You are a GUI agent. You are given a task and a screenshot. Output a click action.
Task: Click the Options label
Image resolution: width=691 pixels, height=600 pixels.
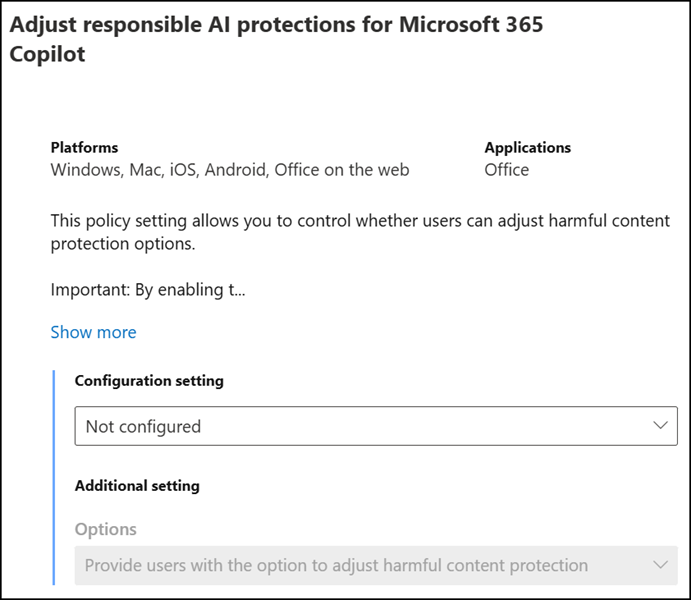pos(105,529)
